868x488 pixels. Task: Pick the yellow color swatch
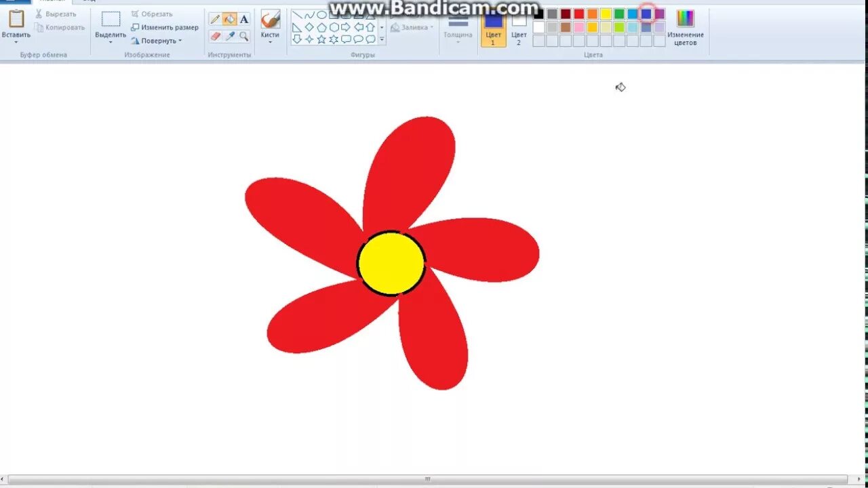[x=606, y=14]
